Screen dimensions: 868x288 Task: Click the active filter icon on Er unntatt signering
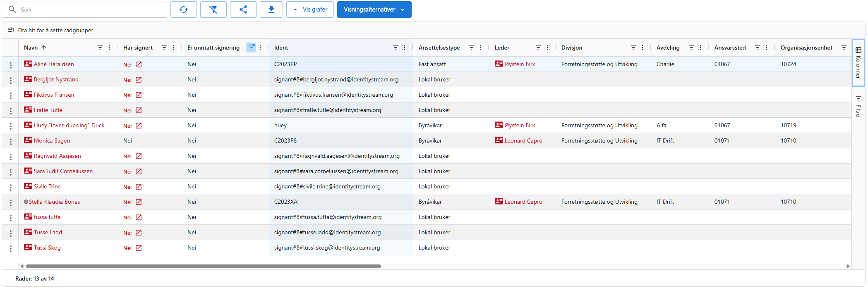click(x=251, y=48)
